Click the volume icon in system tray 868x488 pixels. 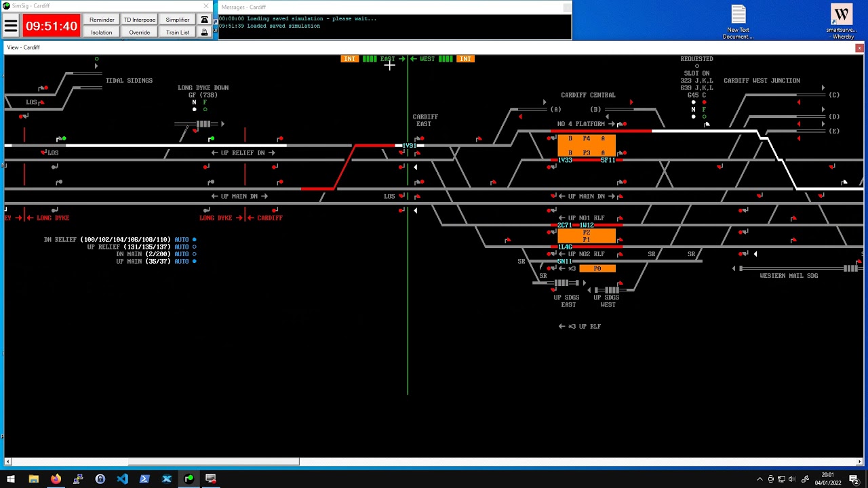tap(791, 479)
